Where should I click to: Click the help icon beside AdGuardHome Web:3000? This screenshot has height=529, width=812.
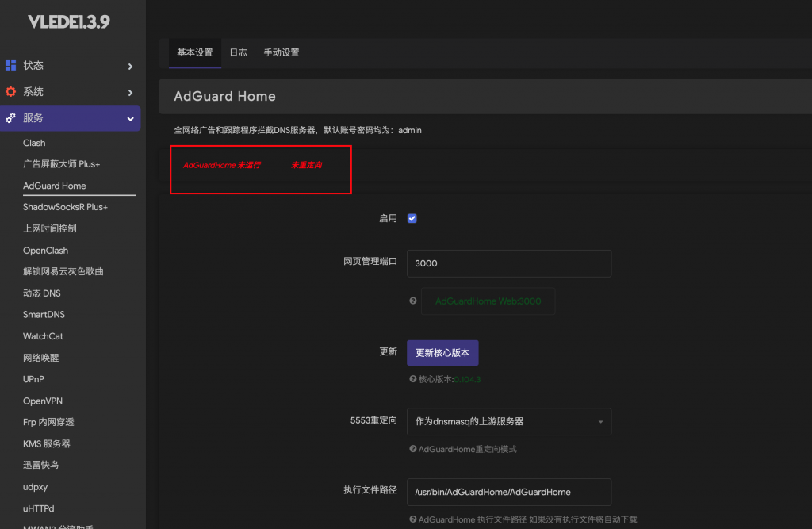click(412, 301)
